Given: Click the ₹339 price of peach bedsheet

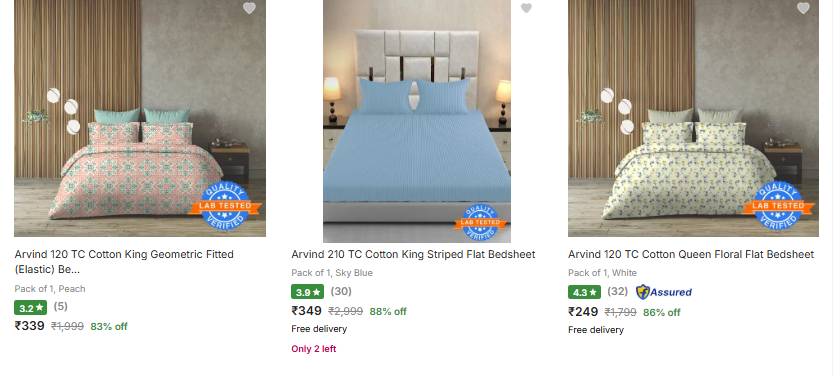Looking at the screenshot, I should coord(29,326).
